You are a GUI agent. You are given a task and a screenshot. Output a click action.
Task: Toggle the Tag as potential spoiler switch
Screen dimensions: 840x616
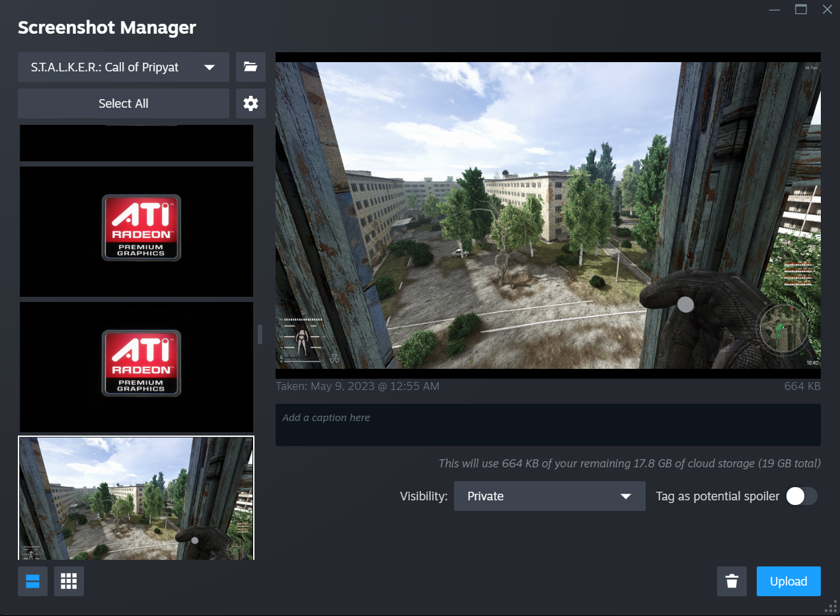pyautogui.click(x=802, y=496)
